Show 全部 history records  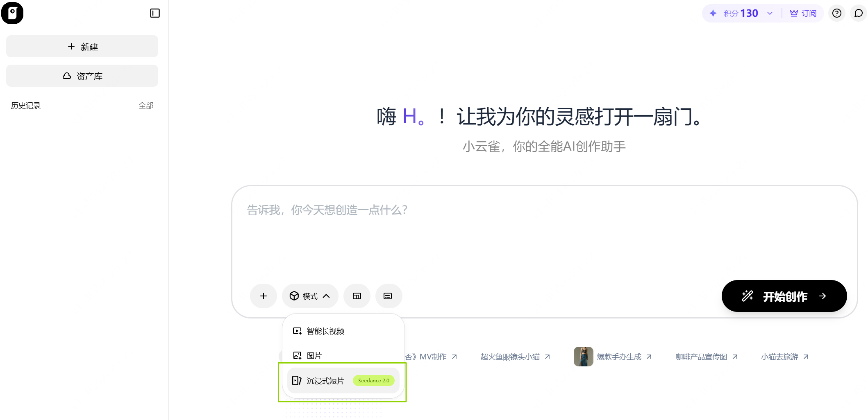coord(146,106)
